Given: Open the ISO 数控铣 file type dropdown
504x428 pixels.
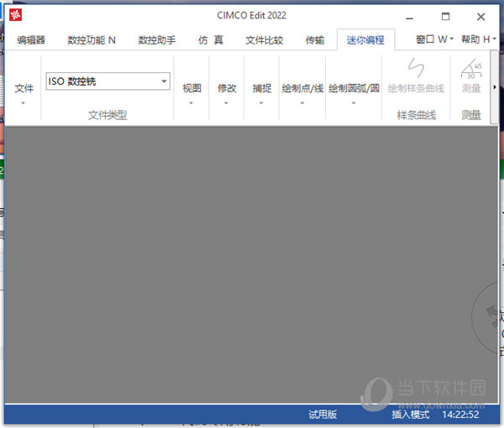Looking at the screenshot, I should 164,81.
